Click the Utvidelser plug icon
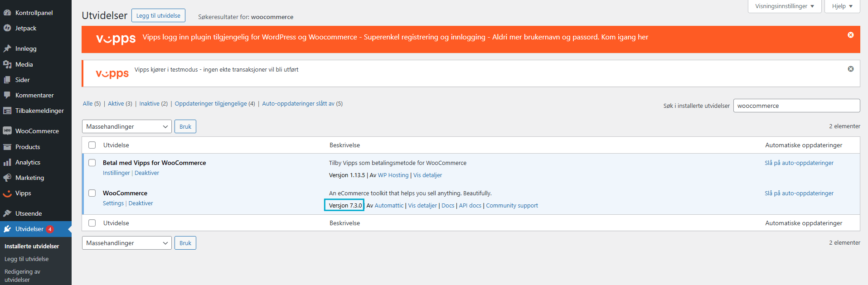This screenshot has height=285, width=868. tap(7, 229)
